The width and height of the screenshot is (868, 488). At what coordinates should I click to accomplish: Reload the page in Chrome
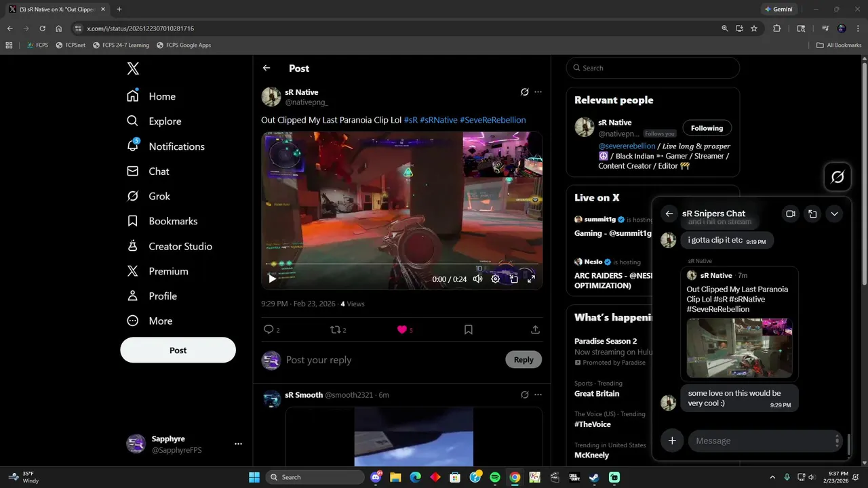coord(42,28)
